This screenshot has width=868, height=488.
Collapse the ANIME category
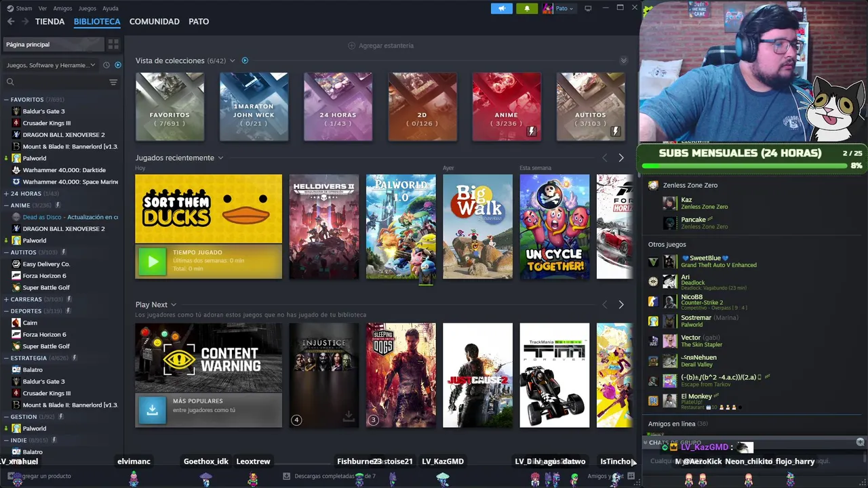[x=6, y=205]
